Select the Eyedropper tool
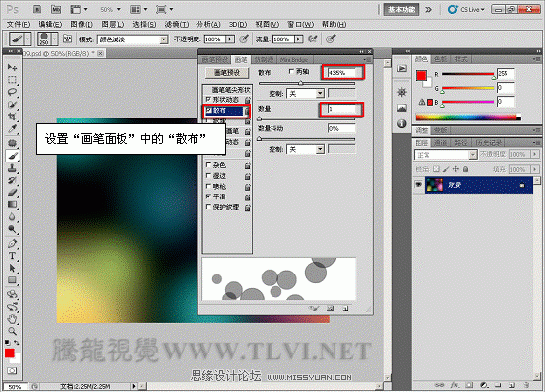The height and width of the screenshot is (392, 545). pos(12,129)
